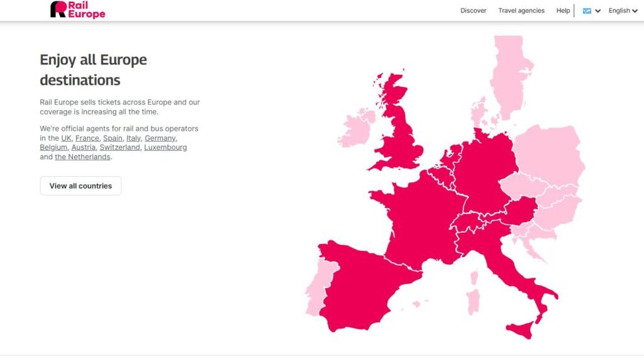Open the Belgium link

pyautogui.click(x=53, y=148)
